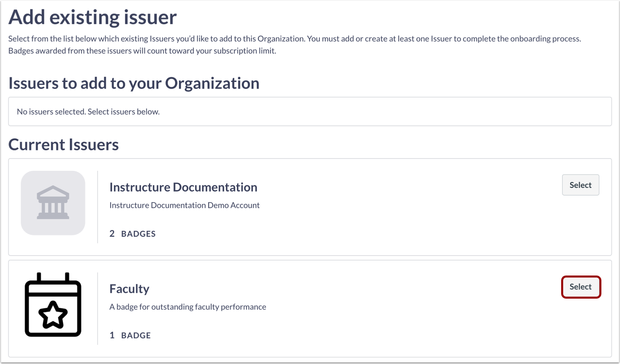Image resolution: width=620 pixels, height=364 pixels.
Task: Click the Issuers to add to your Organization heading
Action: pyautogui.click(x=134, y=83)
